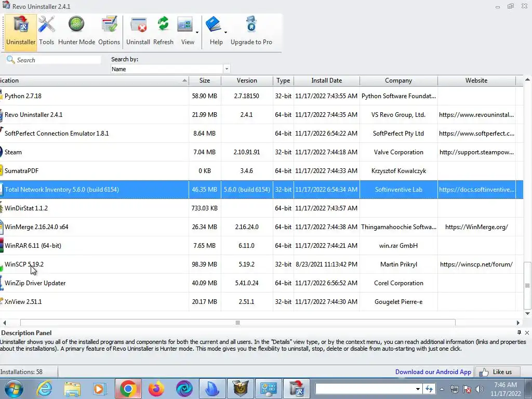Open the taskbar address dropdown
This screenshot has height=399, width=532.
point(418,389)
